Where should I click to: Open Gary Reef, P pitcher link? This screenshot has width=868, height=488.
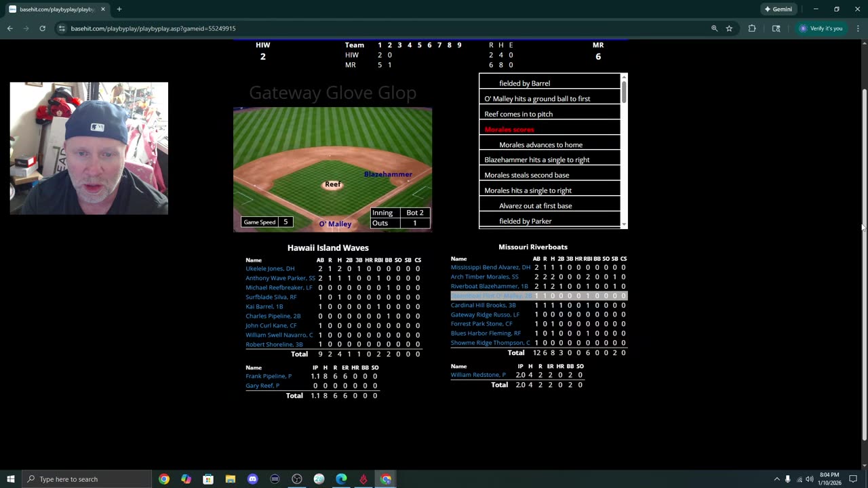tap(262, 386)
